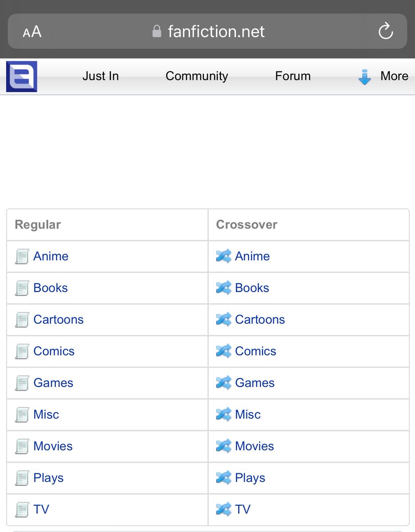Tap the shuffle icon beside crossover Comics

(223, 352)
